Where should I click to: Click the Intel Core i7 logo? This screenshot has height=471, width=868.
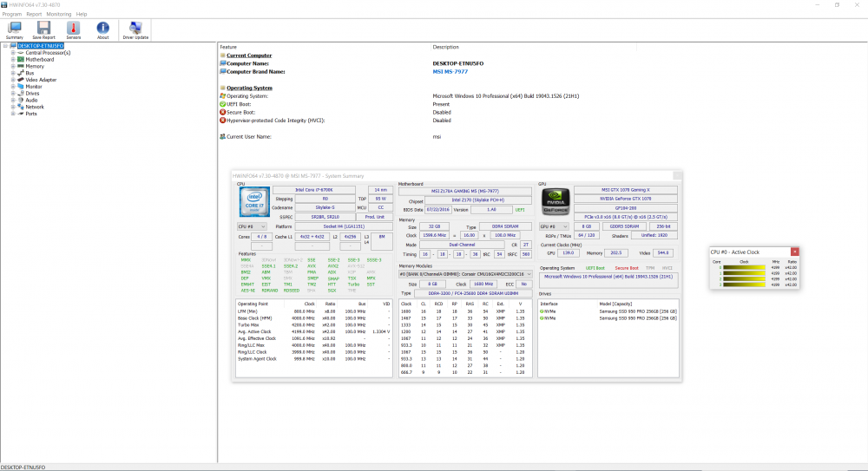pyautogui.click(x=254, y=201)
